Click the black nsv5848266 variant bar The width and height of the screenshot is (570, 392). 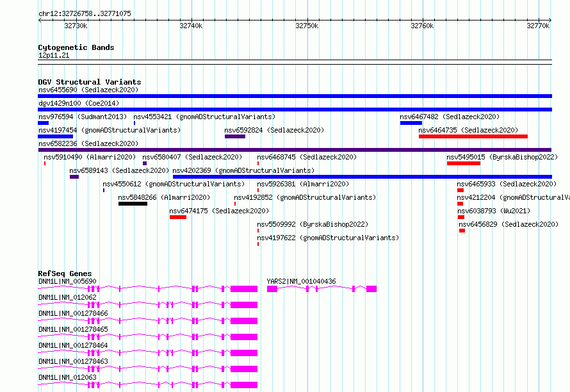click(x=133, y=204)
